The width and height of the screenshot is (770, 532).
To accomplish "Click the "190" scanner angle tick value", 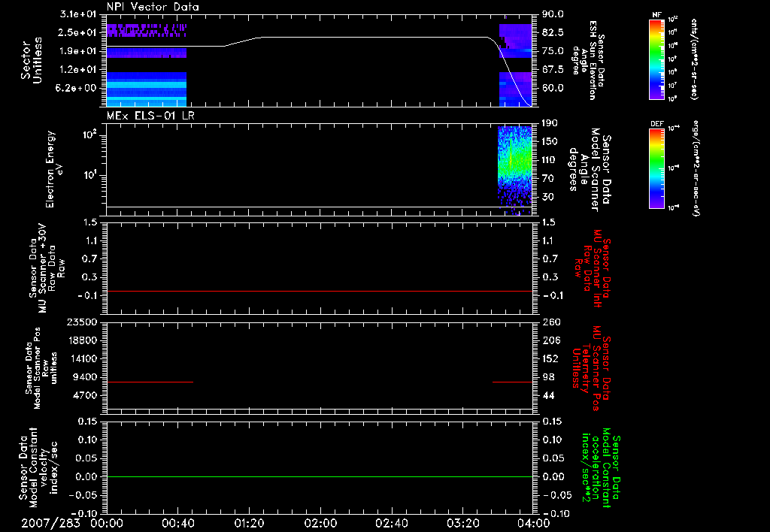I will [550, 123].
